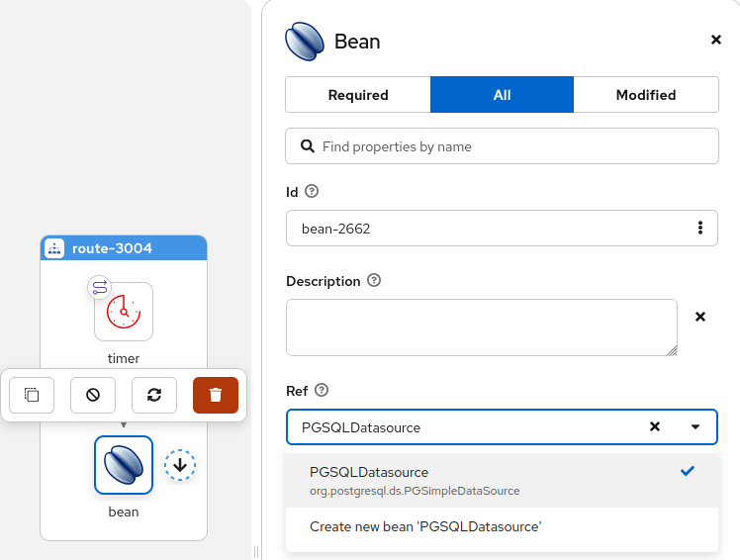Click the duplicate node icon in toolbar

coord(32,395)
